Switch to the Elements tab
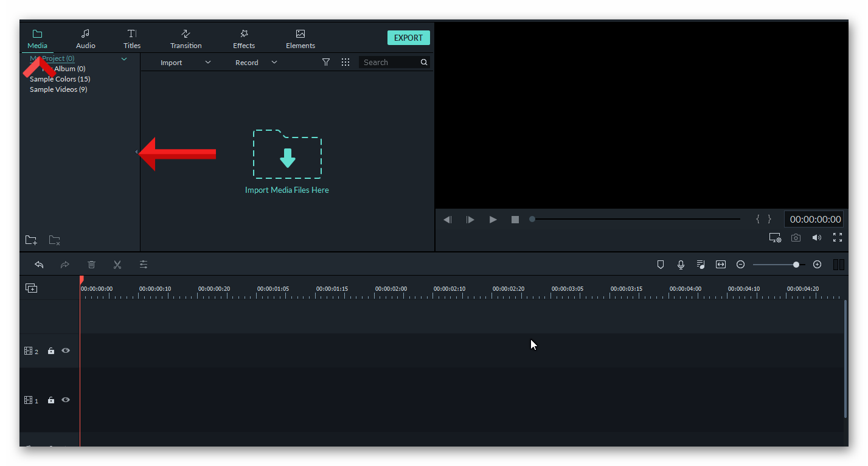 coord(300,39)
